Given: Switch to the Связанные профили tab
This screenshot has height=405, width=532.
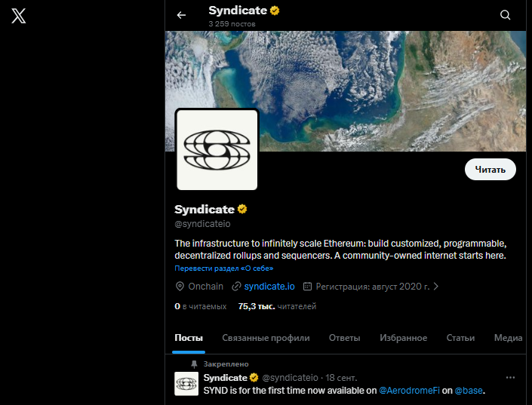Looking at the screenshot, I should (266, 338).
